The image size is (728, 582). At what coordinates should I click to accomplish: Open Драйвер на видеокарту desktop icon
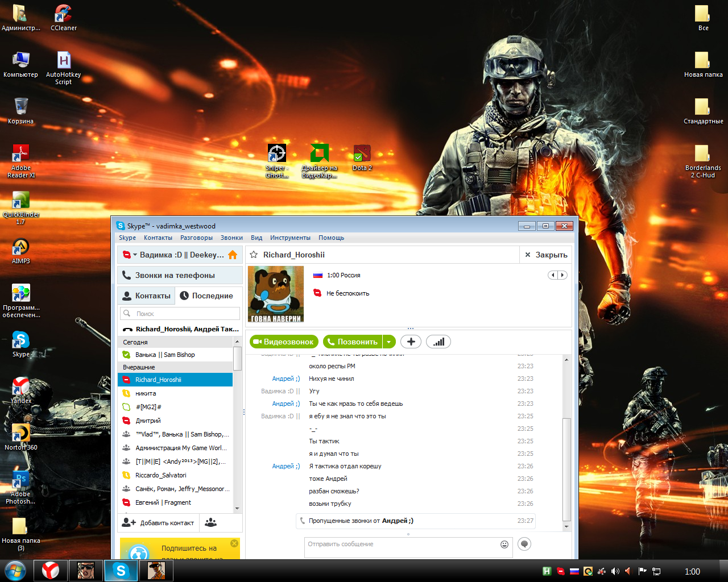click(x=320, y=161)
